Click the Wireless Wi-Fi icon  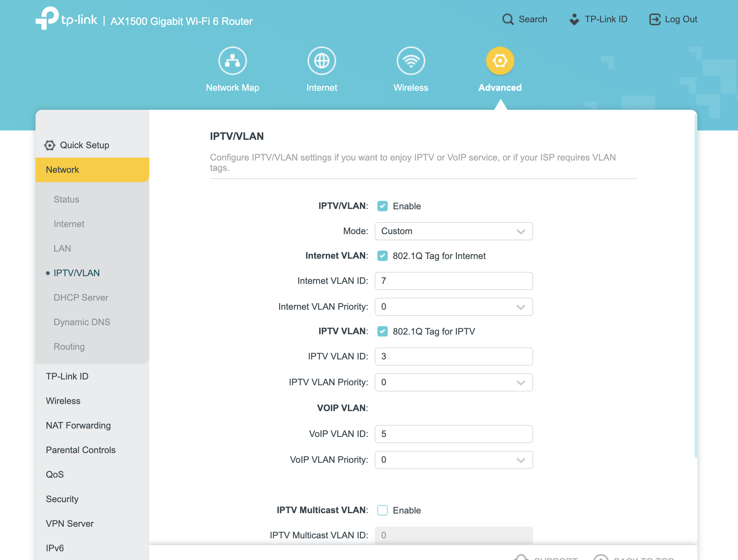[410, 61]
